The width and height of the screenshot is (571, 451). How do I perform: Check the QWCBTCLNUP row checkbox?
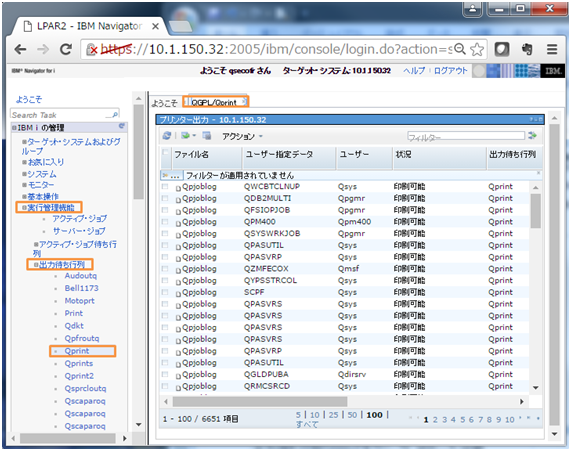165,187
